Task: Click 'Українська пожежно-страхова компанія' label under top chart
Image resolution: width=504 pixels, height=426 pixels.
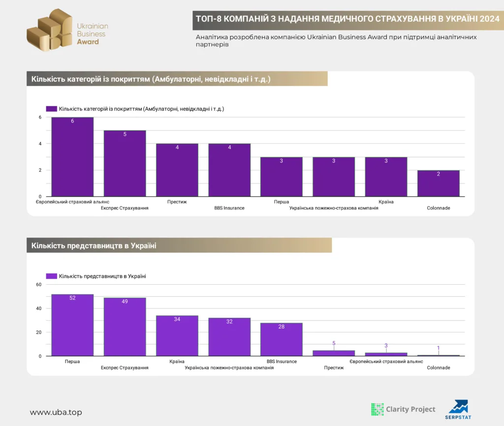Action: point(334,208)
